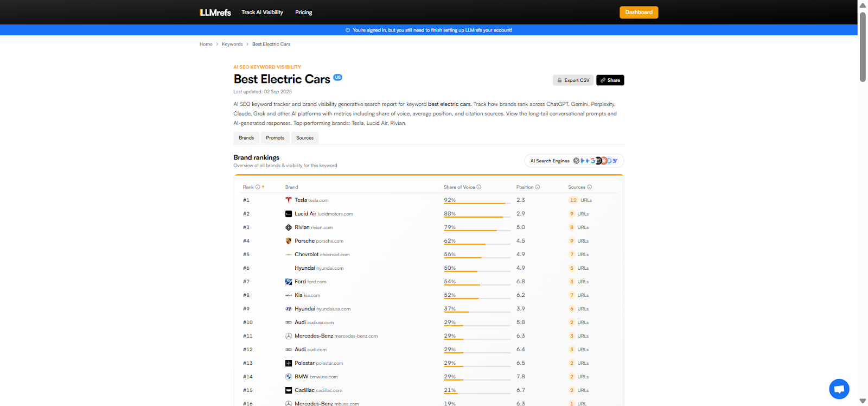Switch to the Sources tab
868x406 pixels.
(x=305, y=138)
